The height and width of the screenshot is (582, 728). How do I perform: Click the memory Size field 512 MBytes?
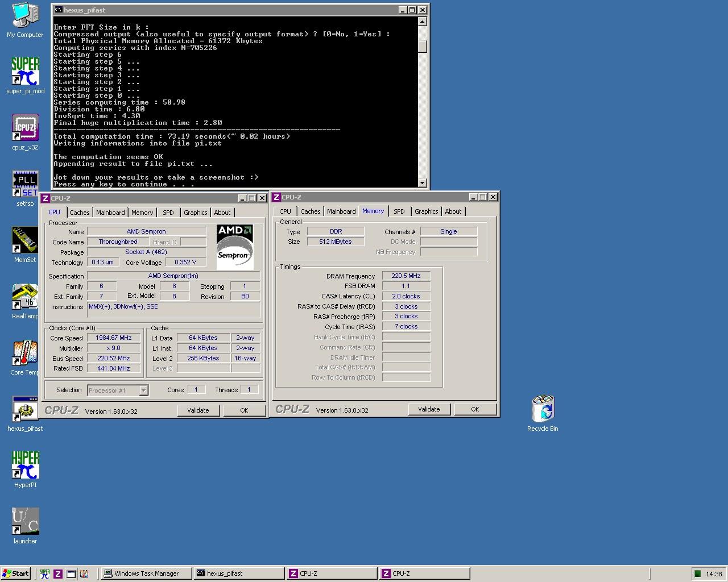pyautogui.click(x=336, y=242)
